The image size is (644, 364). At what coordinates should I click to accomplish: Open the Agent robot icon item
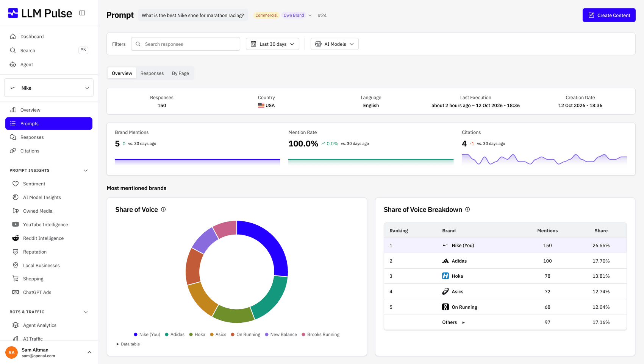13,65
